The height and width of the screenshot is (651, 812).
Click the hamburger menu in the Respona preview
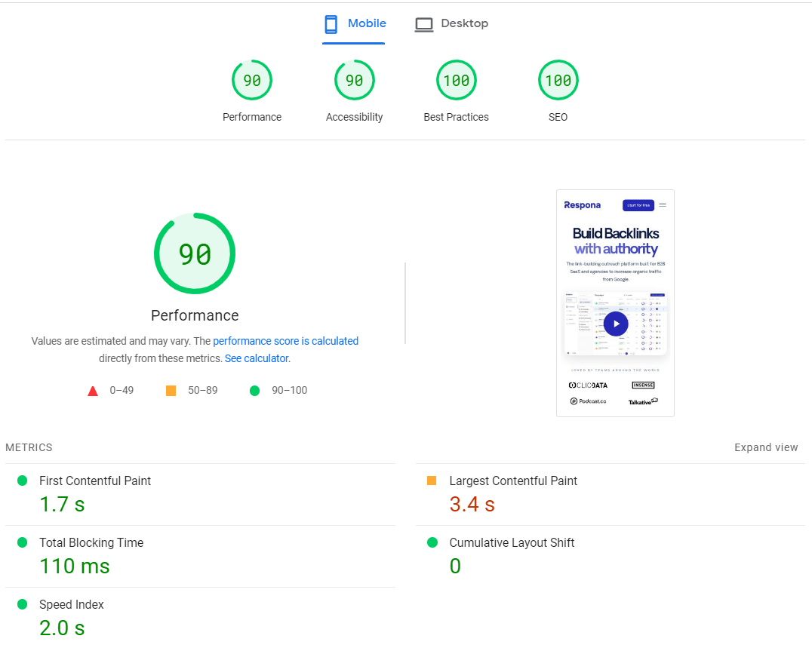[x=662, y=204]
